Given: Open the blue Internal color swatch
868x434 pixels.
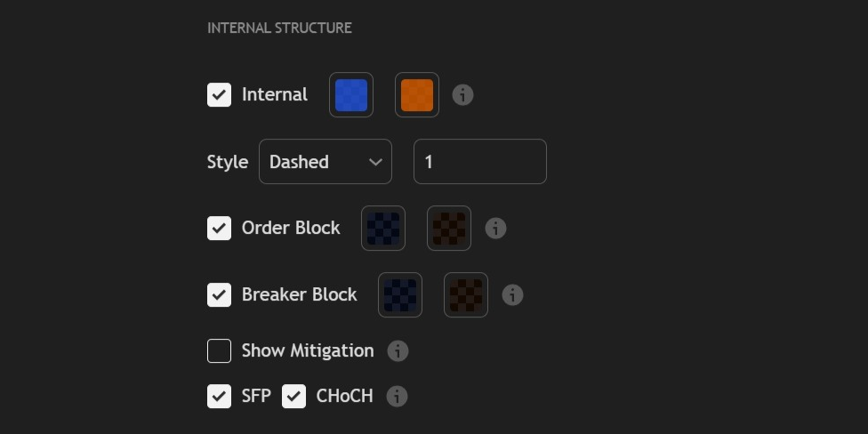Looking at the screenshot, I should click(351, 95).
